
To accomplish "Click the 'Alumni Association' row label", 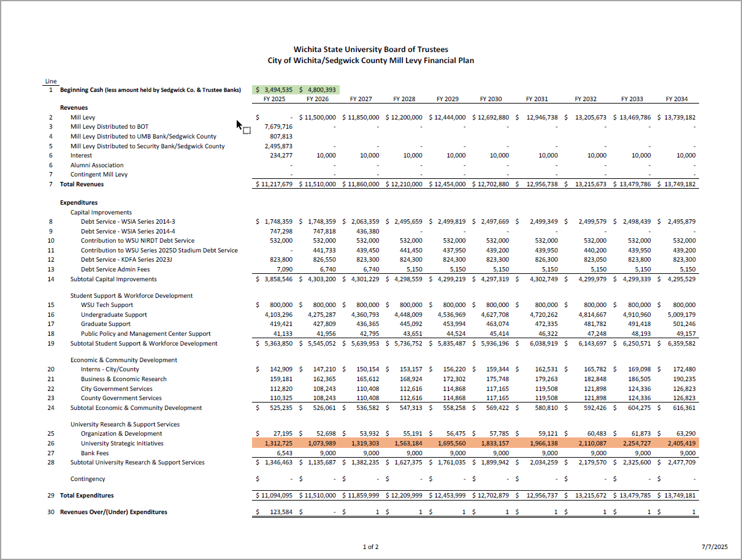I will (97, 165).
